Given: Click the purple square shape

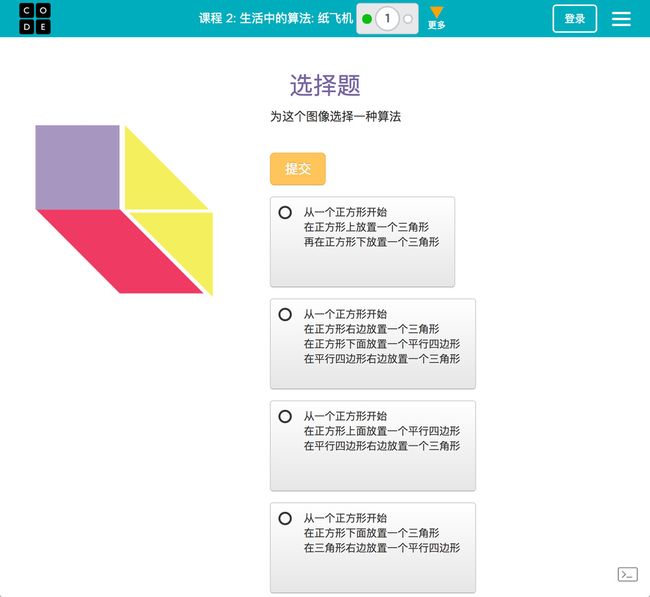Looking at the screenshot, I should coord(78,167).
